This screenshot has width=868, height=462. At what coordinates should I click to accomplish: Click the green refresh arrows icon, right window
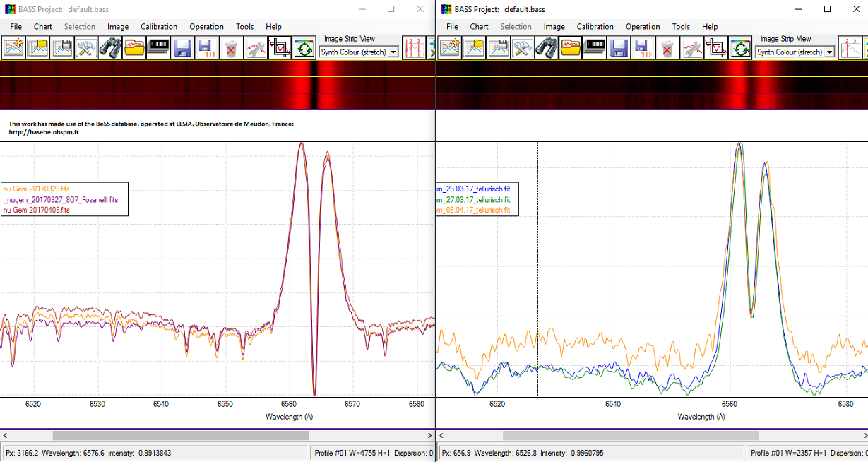tap(740, 48)
